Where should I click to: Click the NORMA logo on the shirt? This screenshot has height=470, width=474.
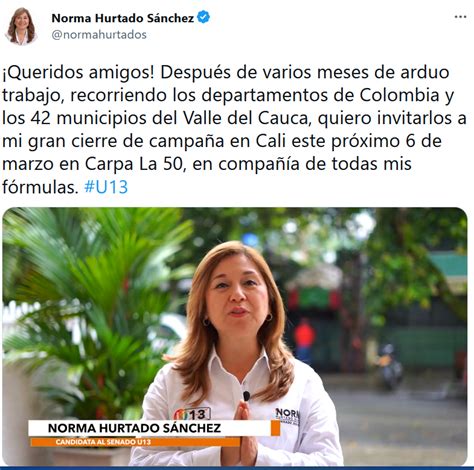point(287,416)
